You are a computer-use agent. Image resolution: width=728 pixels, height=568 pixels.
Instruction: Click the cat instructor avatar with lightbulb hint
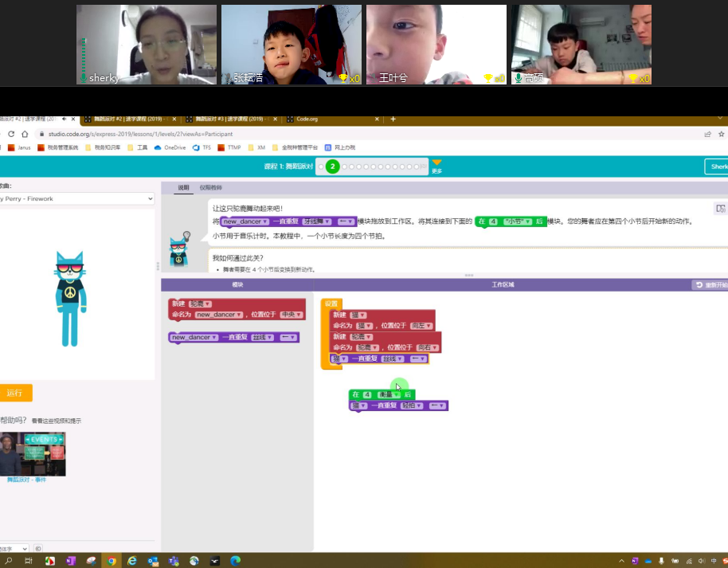[179, 249]
